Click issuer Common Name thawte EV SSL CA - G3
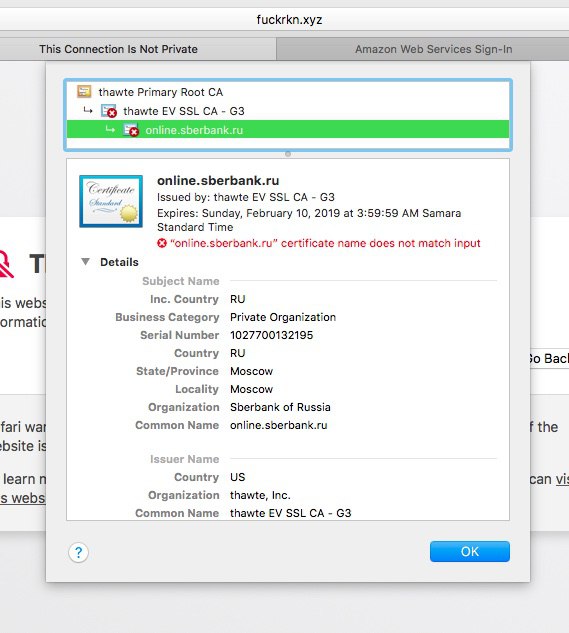The height and width of the screenshot is (633, 569). point(290,513)
